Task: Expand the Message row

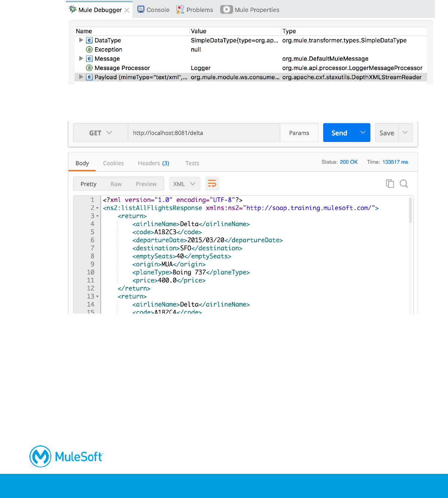Action: click(x=81, y=59)
